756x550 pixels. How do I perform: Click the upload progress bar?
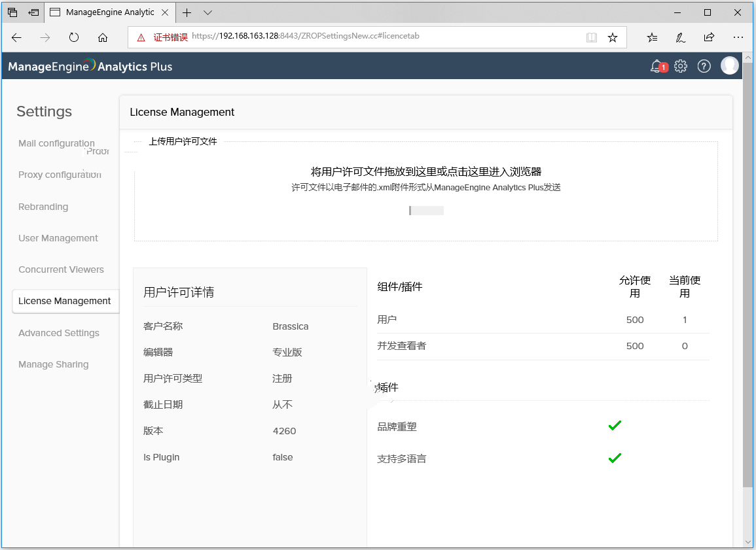426,211
